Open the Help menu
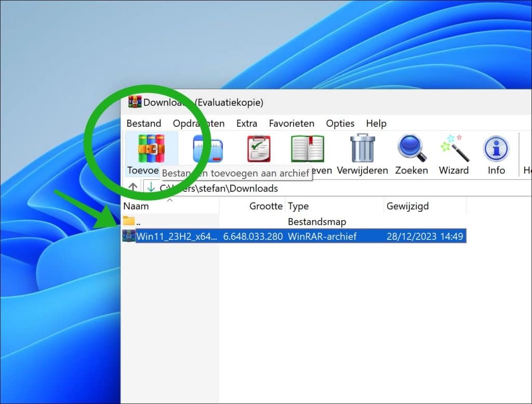This screenshot has height=404, width=532. click(x=376, y=124)
